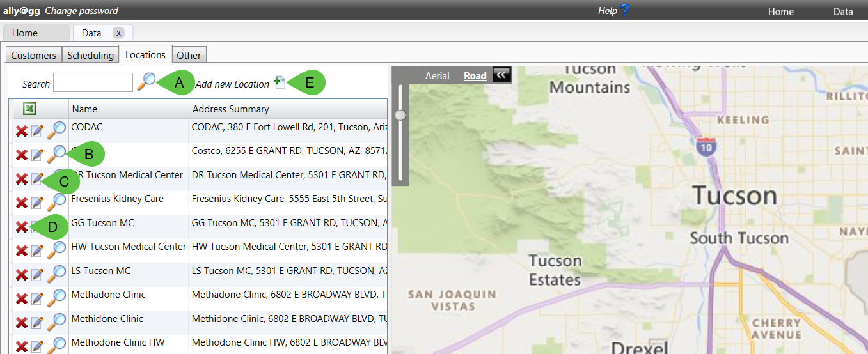
Task: Click the map zoom slider handle
Action: (400, 115)
